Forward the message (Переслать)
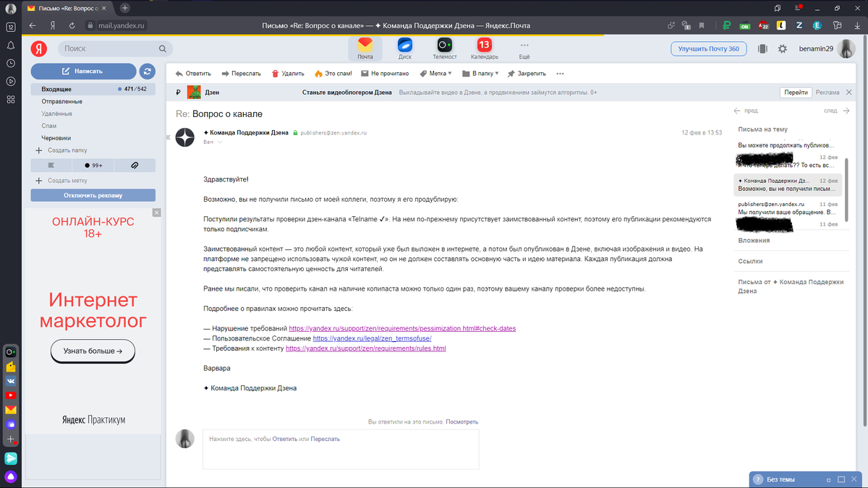 [x=241, y=73]
